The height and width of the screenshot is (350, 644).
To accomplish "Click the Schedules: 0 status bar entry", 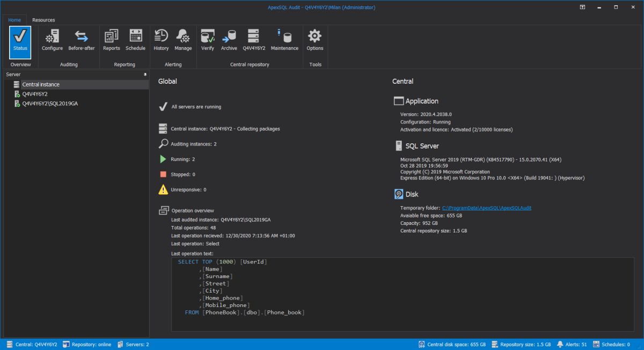I will [611, 344].
